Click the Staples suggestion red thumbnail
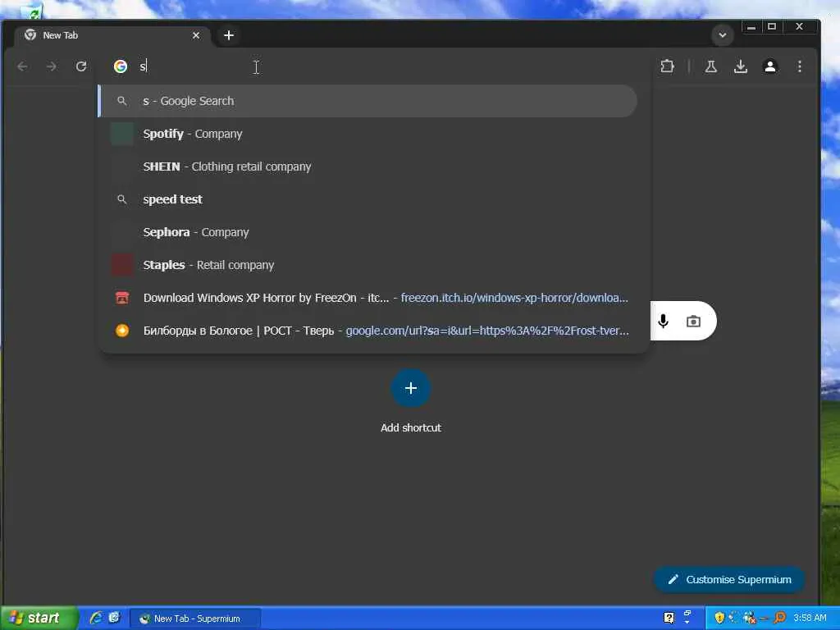 121,265
